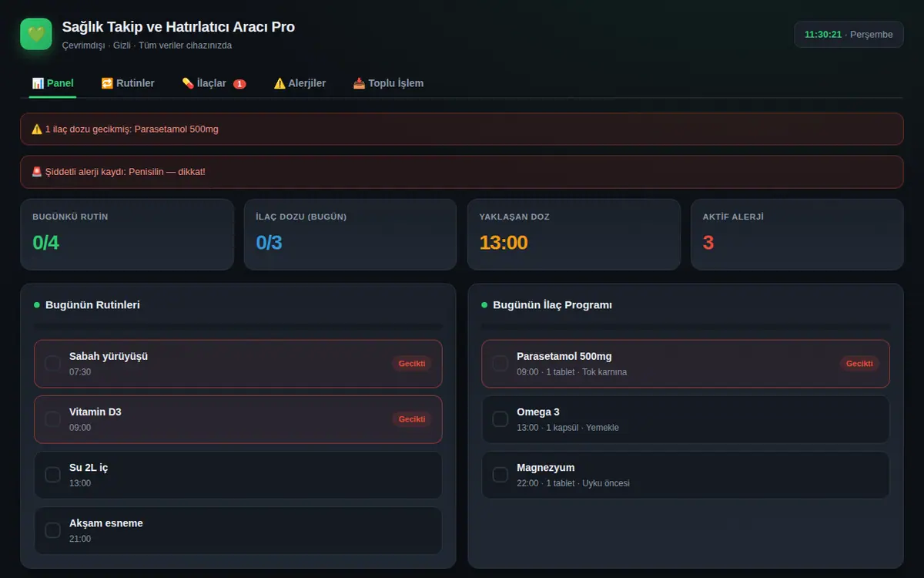Click the Bugünün İlaç Programı progress bar
This screenshot has height=578, width=924.
[x=685, y=327]
